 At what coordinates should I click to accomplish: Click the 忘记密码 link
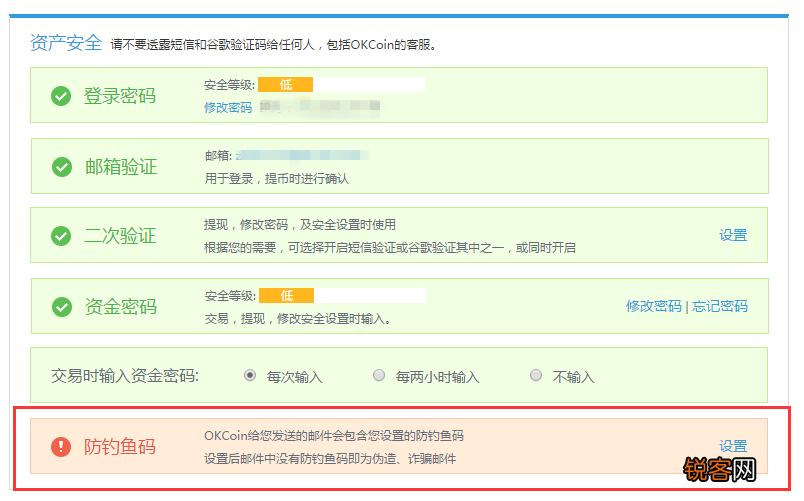pyautogui.click(x=720, y=306)
